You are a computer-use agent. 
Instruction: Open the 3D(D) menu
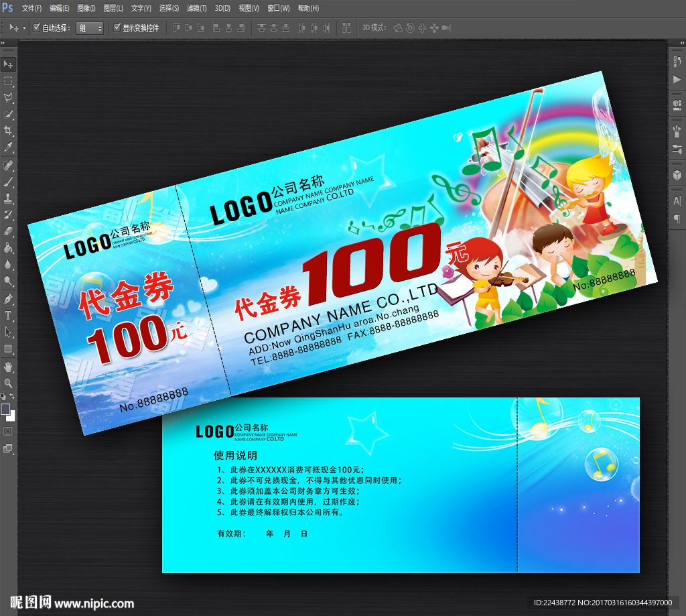coord(222,8)
